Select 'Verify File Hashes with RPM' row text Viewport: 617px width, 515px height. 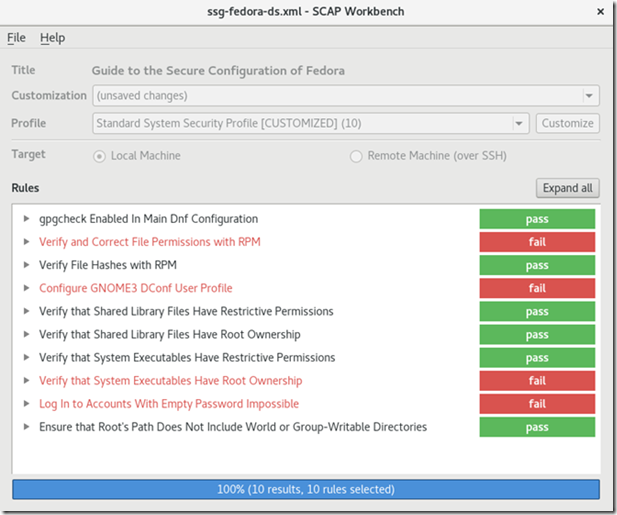pos(107,265)
